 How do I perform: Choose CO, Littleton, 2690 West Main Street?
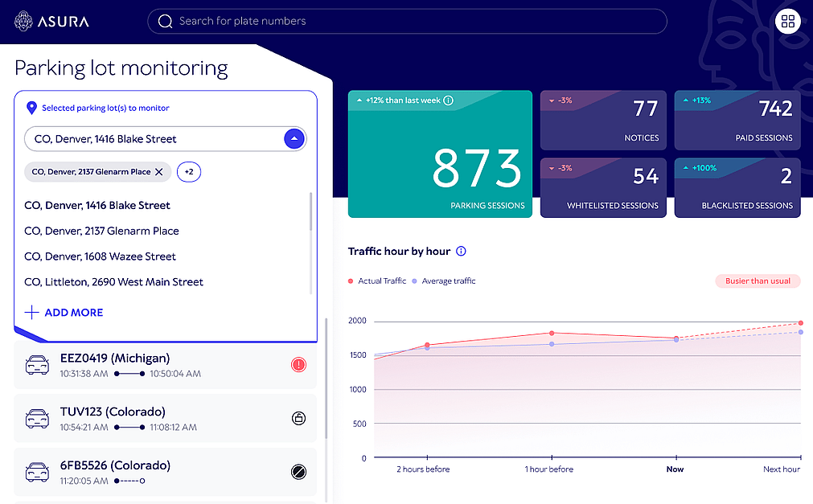pos(113,282)
